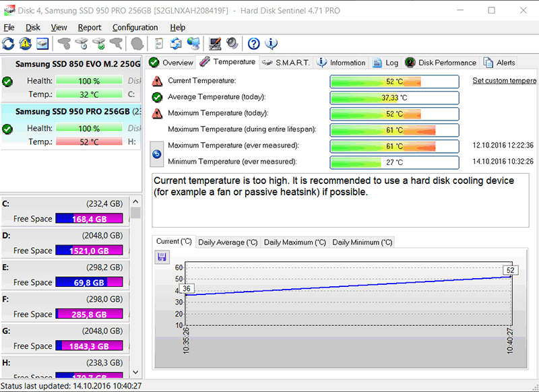Screen dimensions: 539x392
Task: Click the notepad report document toolbar icon
Action: click(159, 44)
